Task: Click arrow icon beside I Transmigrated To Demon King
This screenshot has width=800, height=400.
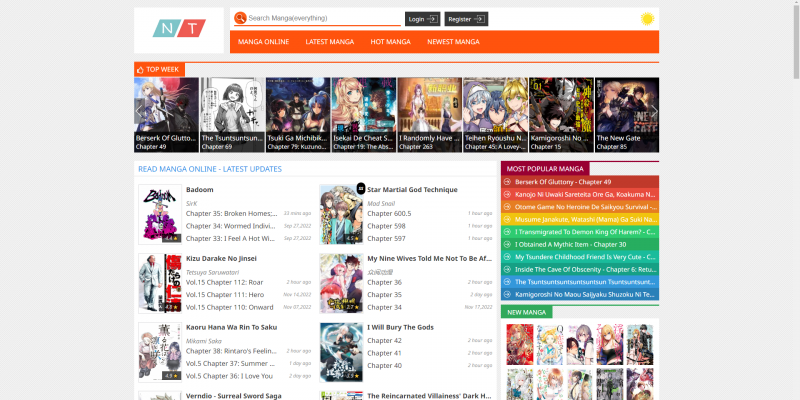Action: tap(507, 232)
